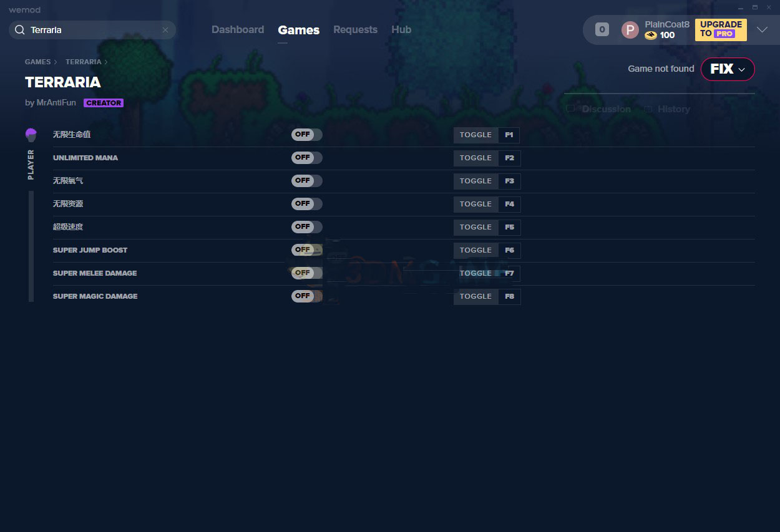This screenshot has width=780, height=532.
Task: Open the Hub tab
Action: pyautogui.click(x=401, y=30)
